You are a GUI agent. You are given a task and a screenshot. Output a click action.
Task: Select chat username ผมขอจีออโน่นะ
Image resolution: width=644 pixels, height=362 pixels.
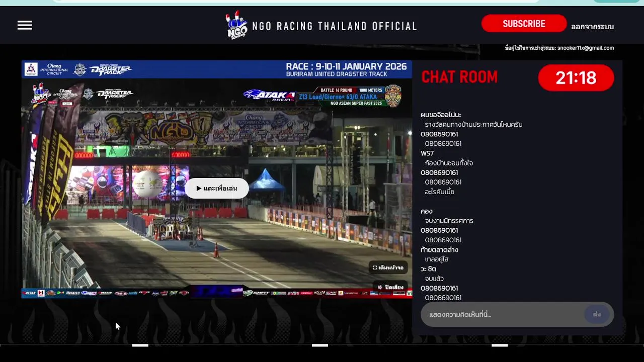click(x=441, y=115)
